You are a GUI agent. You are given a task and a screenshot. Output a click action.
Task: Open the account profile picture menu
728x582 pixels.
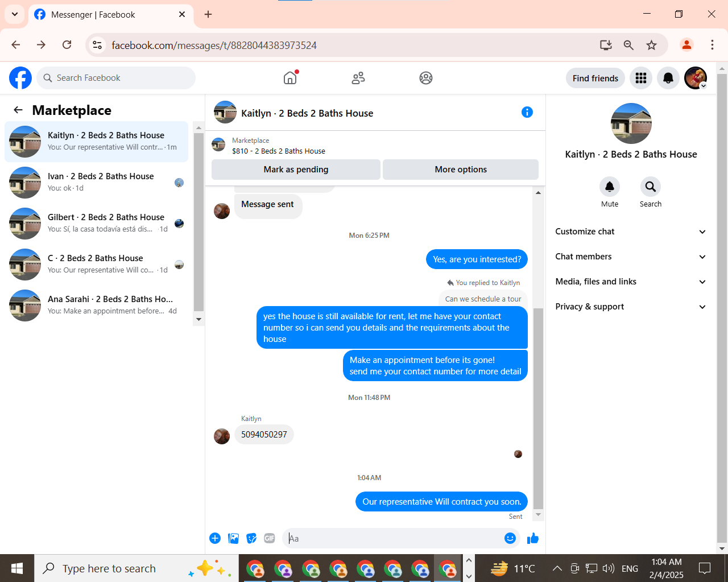(x=696, y=78)
